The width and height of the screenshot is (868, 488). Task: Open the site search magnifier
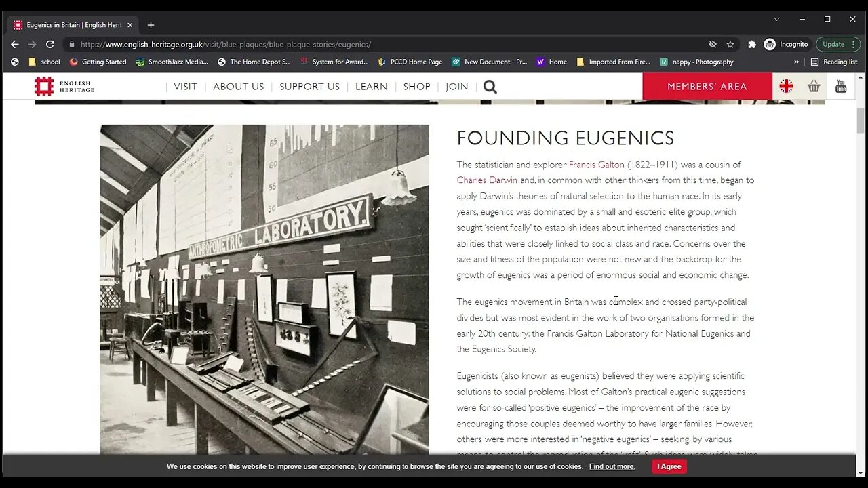pyautogui.click(x=490, y=87)
